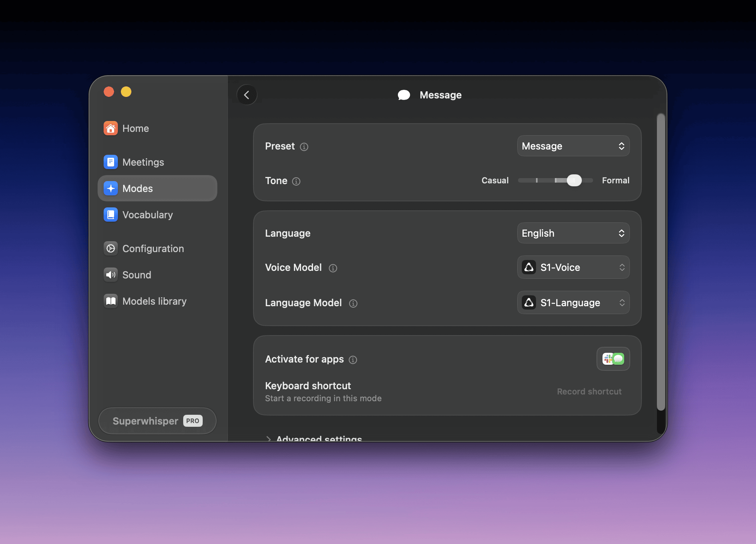Click the Modes sparkle icon
This screenshot has height=544, width=756.
[111, 189]
